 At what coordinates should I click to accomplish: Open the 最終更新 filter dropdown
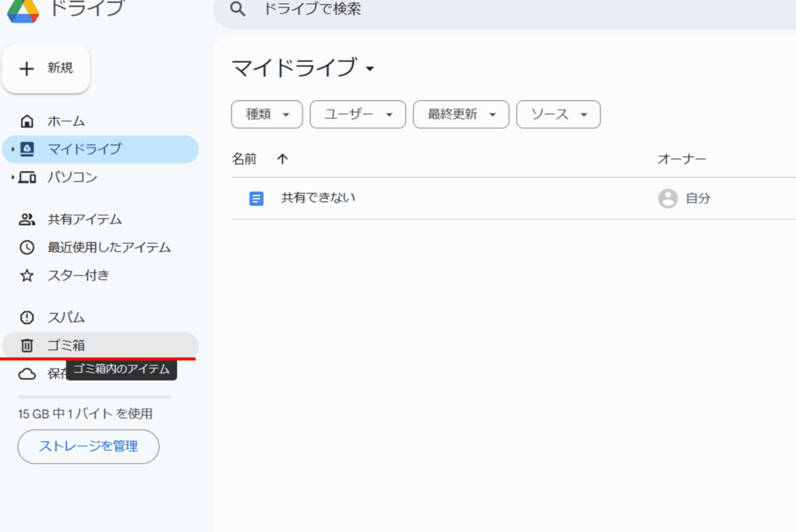click(x=461, y=115)
